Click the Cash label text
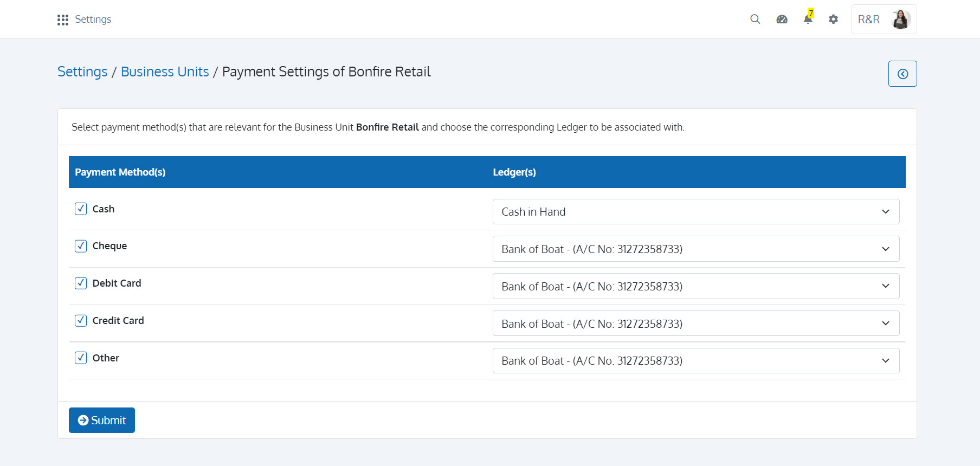 coord(104,209)
